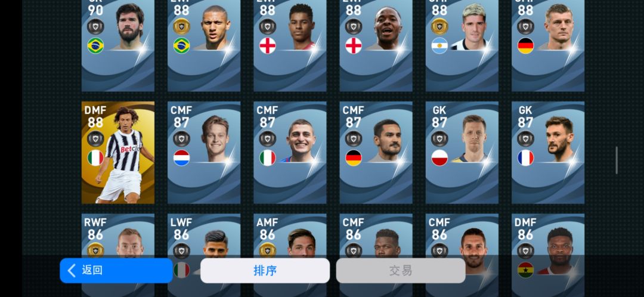
Task: Click the vertical scrollbar handle at right
Action: coord(617,160)
